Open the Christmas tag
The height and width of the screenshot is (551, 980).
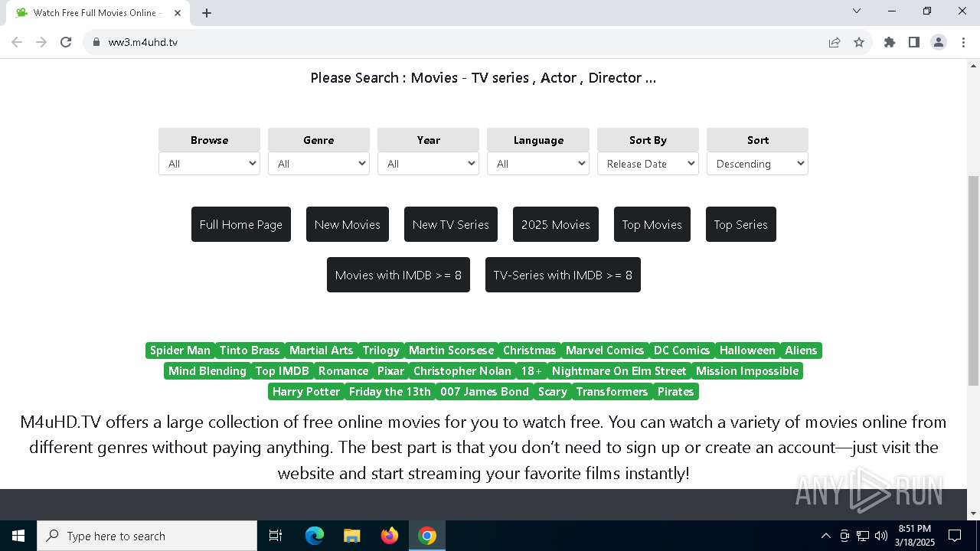click(x=529, y=350)
